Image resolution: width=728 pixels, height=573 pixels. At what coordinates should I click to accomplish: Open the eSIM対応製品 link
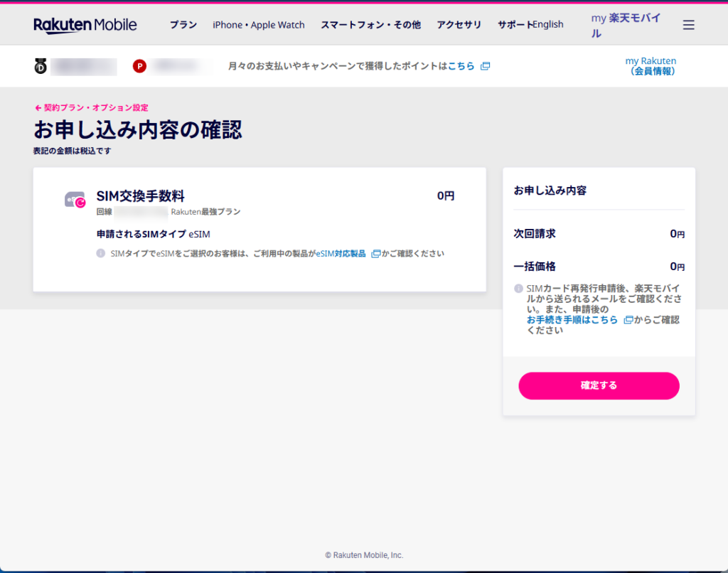pyautogui.click(x=341, y=254)
